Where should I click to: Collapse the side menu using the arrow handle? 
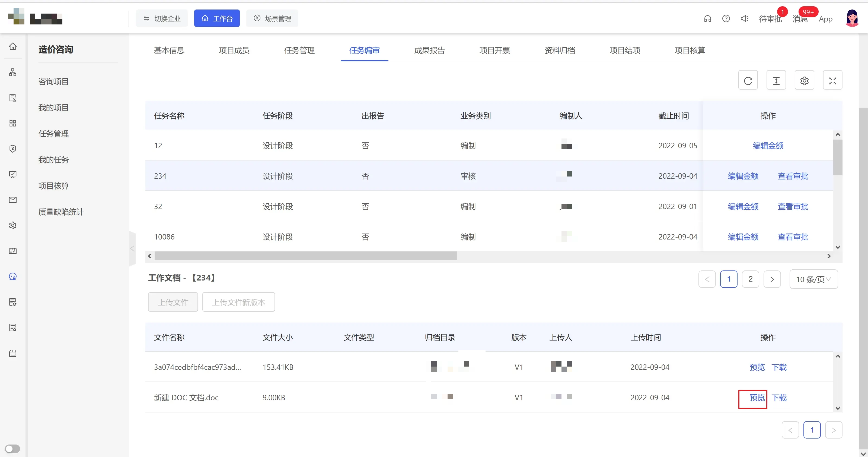click(132, 249)
